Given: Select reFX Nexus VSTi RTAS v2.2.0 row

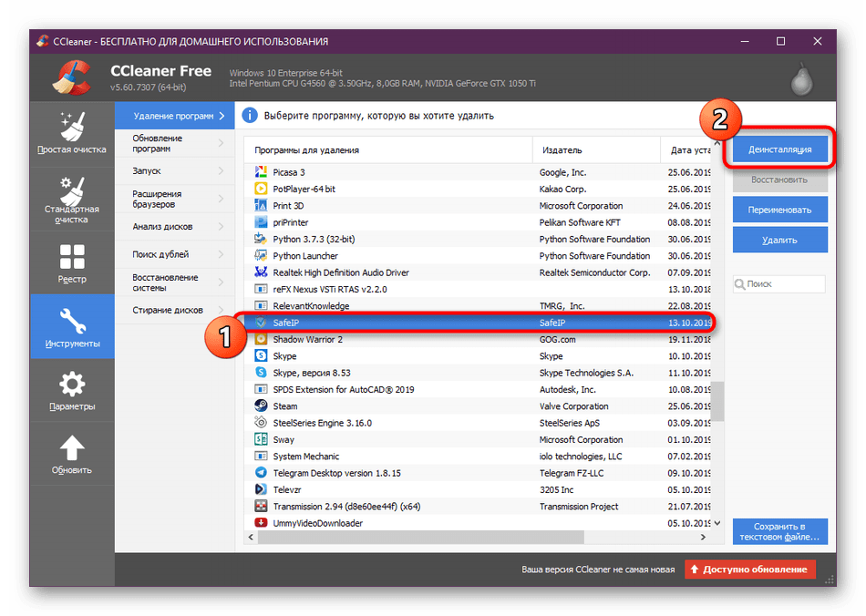Looking at the screenshot, I should coord(479,289).
